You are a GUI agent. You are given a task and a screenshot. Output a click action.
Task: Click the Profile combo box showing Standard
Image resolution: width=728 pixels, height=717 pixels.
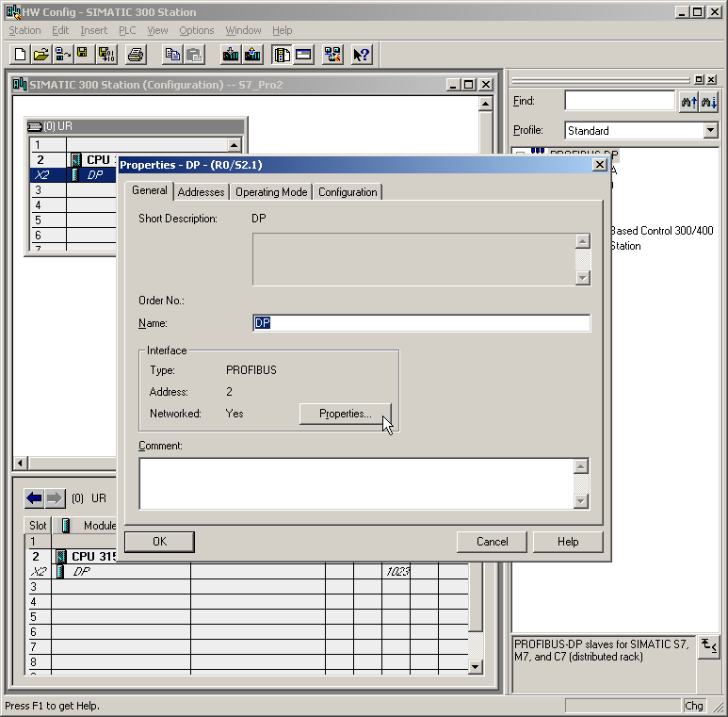641,130
